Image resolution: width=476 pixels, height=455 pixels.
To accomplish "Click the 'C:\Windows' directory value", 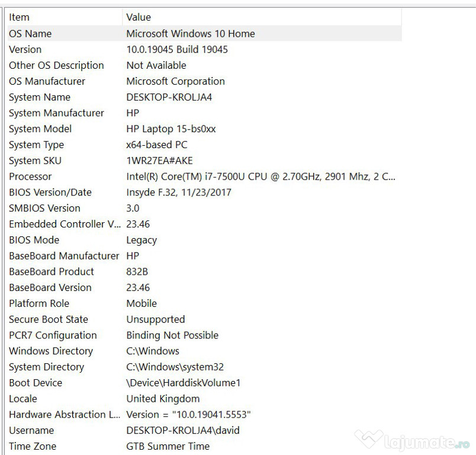I will [153, 351].
